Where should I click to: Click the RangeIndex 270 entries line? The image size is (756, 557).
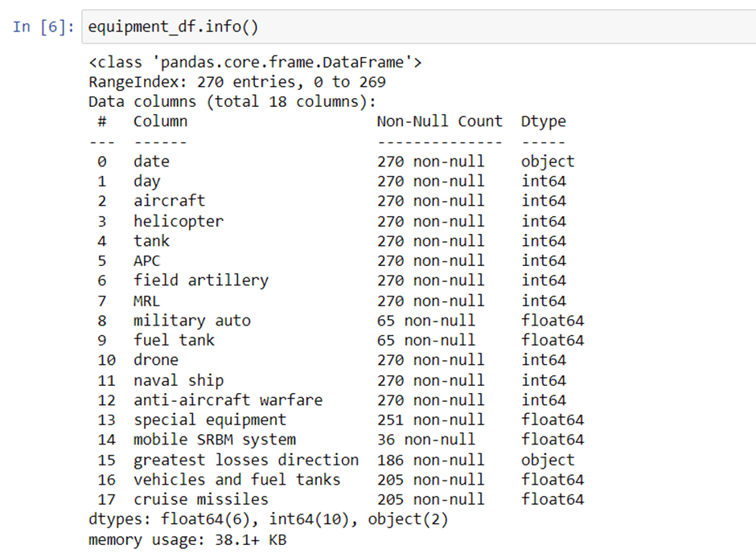click(236, 82)
